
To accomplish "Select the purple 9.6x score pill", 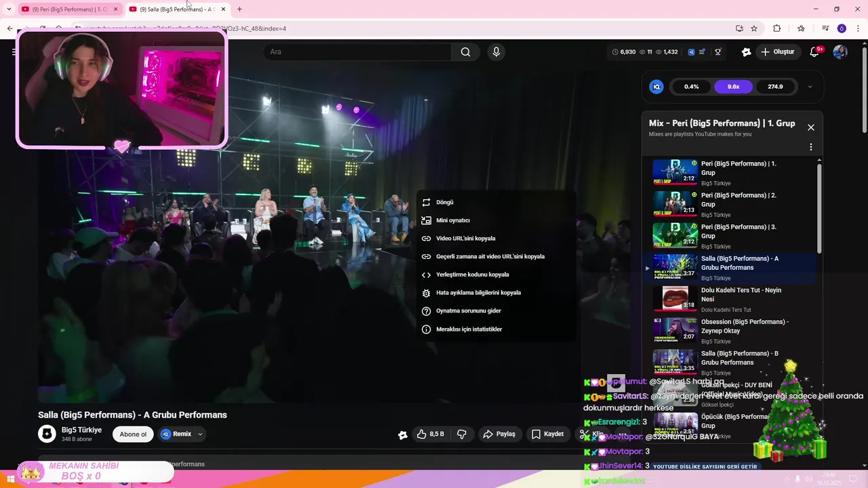I will [x=733, y=87].
